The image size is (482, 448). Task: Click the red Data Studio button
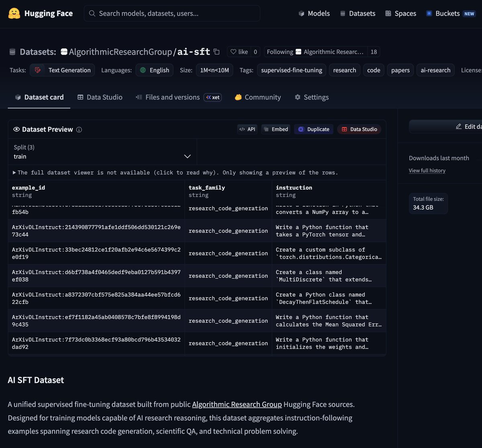pos(359,129)
